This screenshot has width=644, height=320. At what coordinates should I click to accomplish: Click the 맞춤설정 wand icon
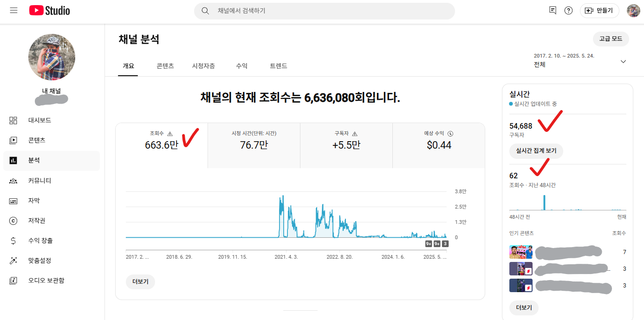pos(13,261)
